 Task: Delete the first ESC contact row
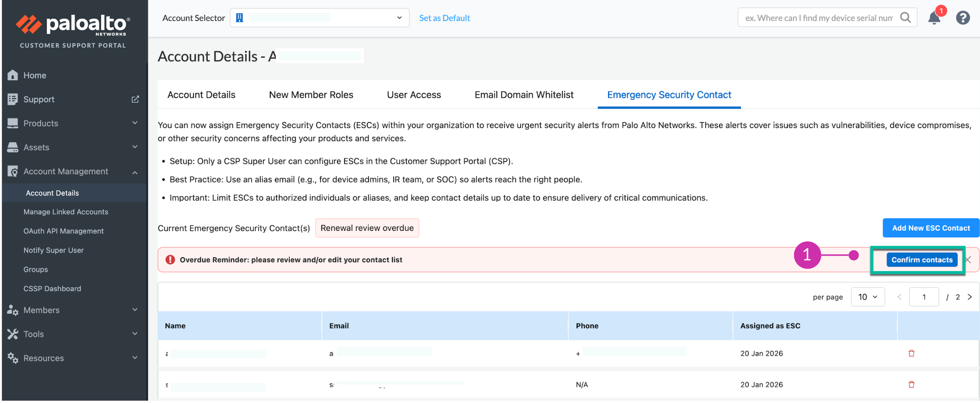(912, 353)
